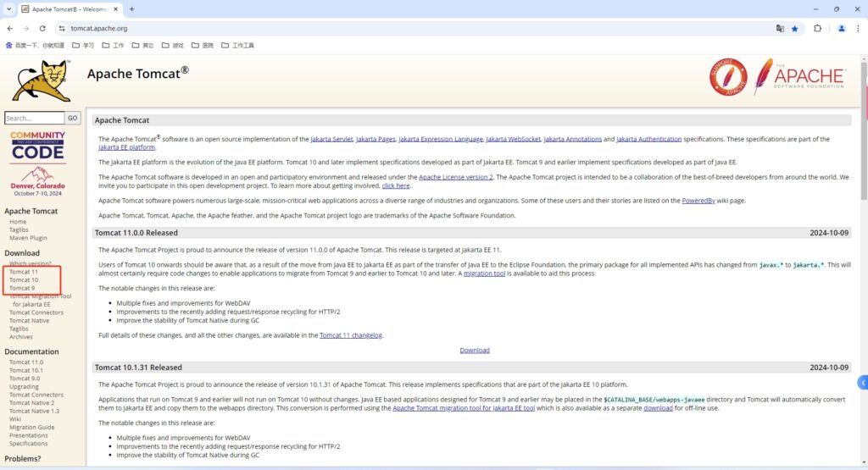Select the Apache Tomcat Welcome tab

point(72,8)
